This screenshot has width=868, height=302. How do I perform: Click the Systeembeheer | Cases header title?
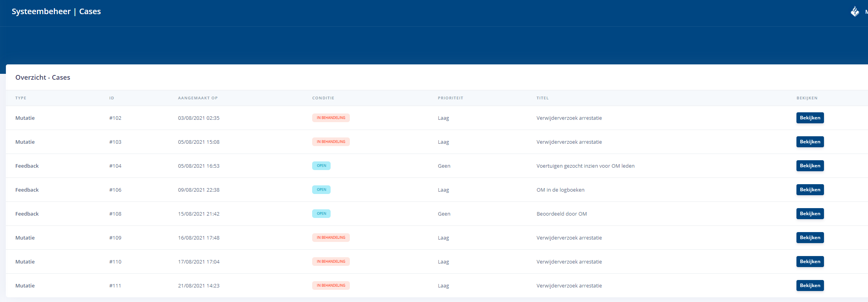point(56,12)
